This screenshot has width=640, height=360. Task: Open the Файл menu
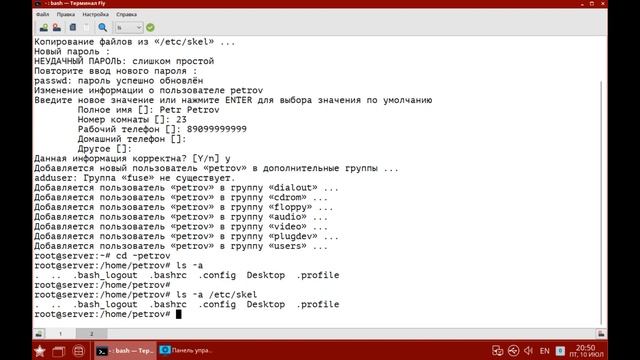coord(42,14)
